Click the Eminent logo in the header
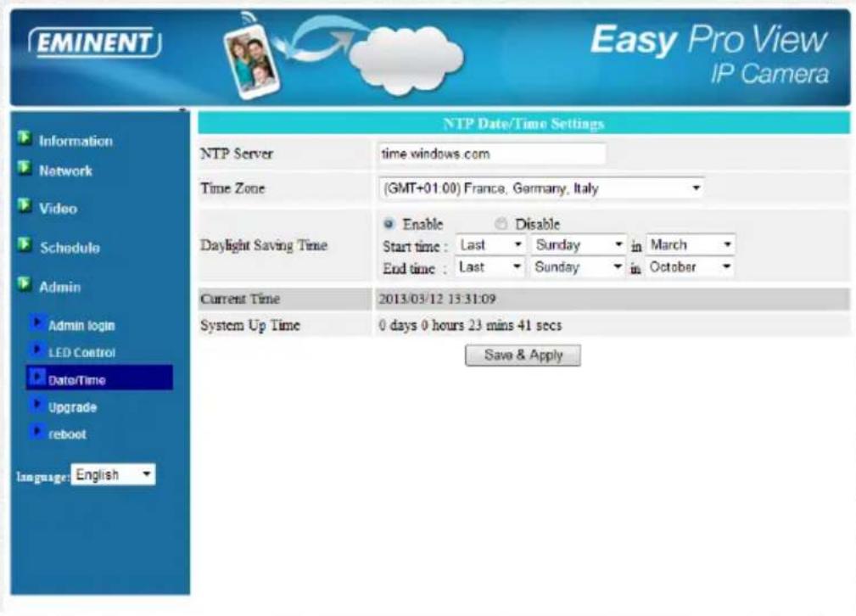The height and width of the screenshot is (616, 856). pyautogui.click(x=95, y=42)
